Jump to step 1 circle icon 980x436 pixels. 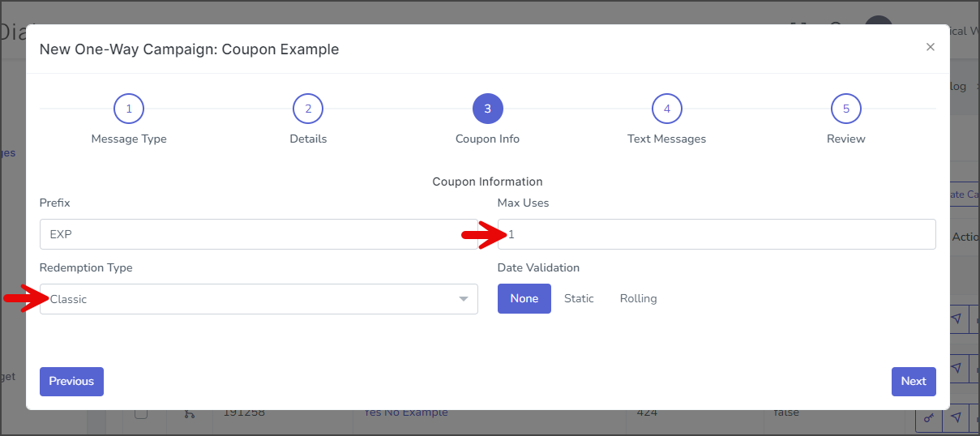[x=129, y=109]
